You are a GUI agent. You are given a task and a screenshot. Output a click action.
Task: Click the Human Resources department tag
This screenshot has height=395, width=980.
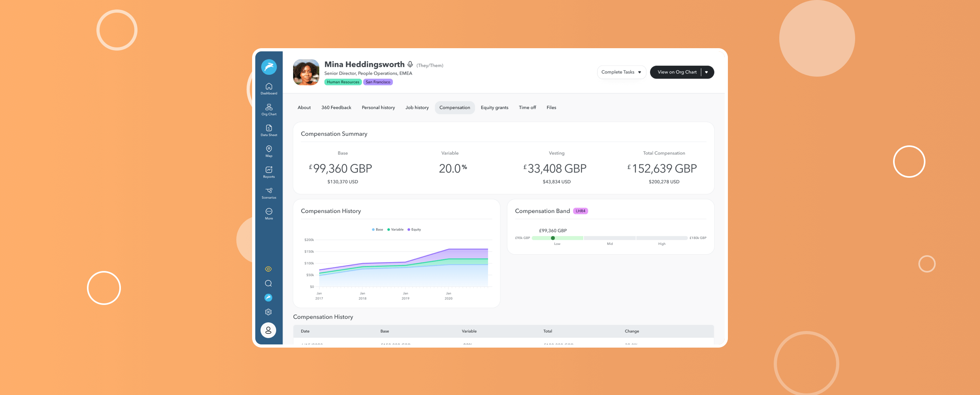(x=343, y=82)
